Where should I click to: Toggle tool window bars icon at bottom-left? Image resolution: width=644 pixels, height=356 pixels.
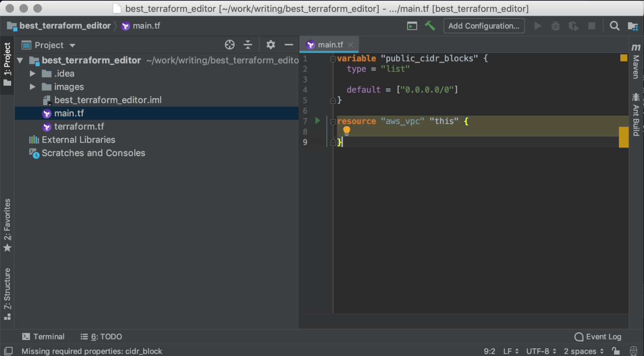pos(8,351)
